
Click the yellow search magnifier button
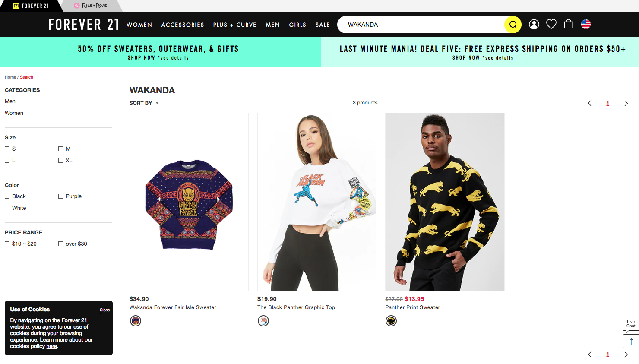(513, 25)
